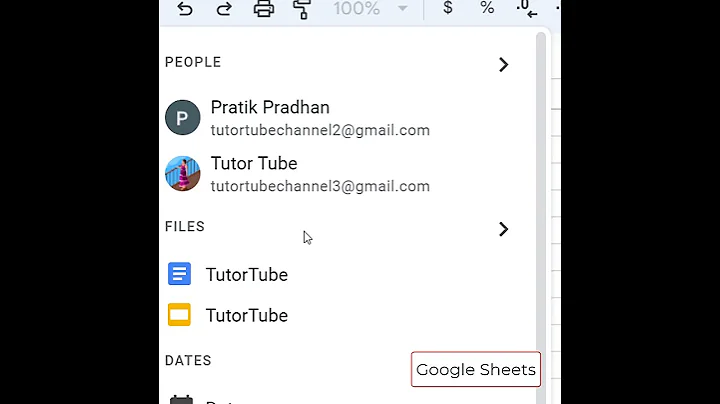
Task: Click the Print icon
Action: pos(264,8)
